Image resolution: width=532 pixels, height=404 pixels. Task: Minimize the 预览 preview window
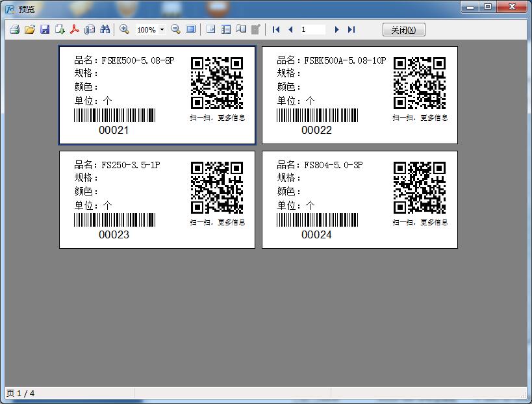470,6
